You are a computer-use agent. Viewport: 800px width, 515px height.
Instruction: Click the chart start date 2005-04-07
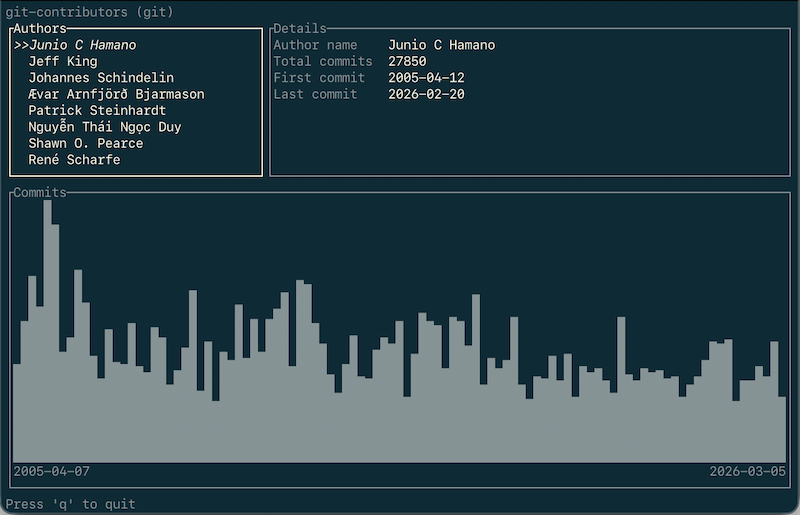51,471
